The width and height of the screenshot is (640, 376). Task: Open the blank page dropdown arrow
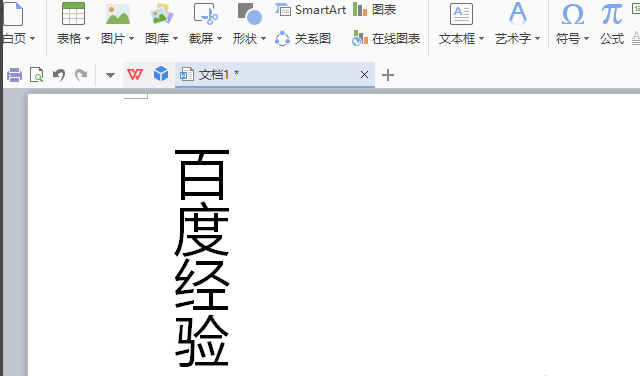(33, 39)
